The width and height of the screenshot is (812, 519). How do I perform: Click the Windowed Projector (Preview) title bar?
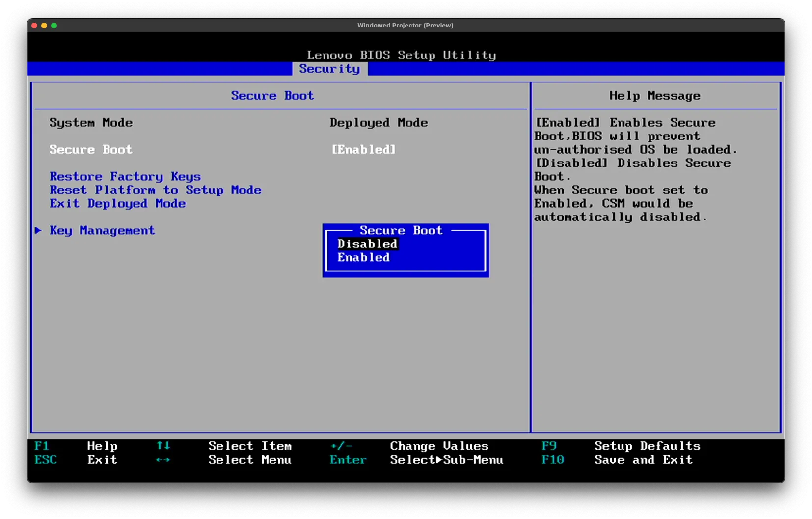tap(406, 26)
